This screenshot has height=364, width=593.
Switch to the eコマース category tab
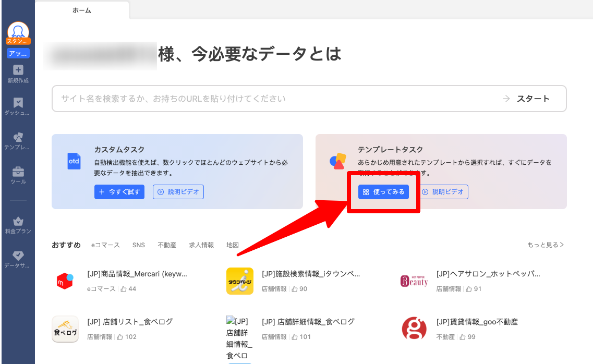(x=105, y=245)
